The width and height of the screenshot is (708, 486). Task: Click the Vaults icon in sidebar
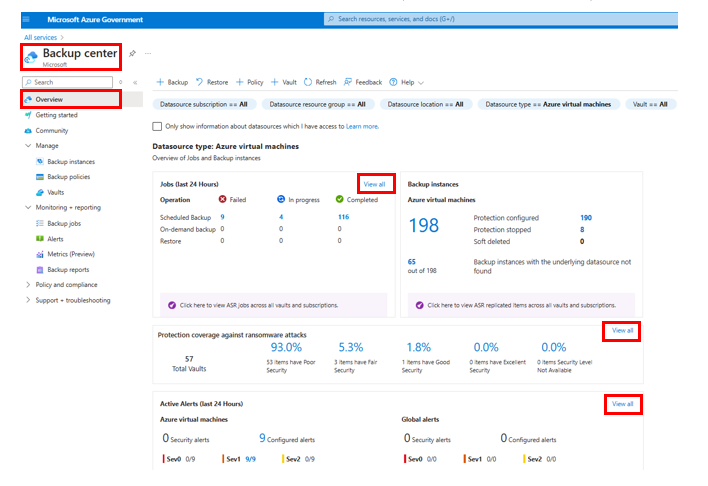pos(40,192)
